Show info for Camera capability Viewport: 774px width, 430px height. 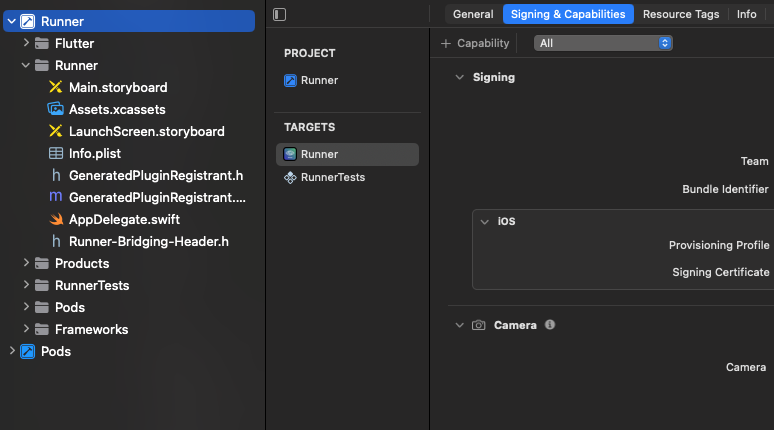[550, 324]
